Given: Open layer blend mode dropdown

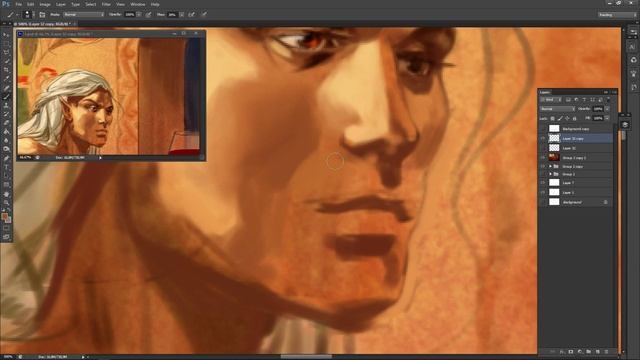Looking at the screenshot, I should (557, 109).
